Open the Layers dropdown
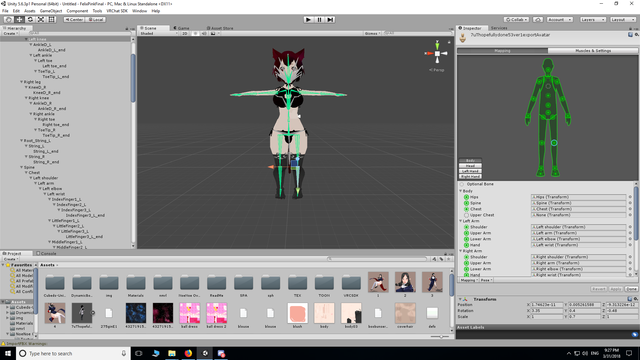640x360 pixels. [x=593, y=20]
